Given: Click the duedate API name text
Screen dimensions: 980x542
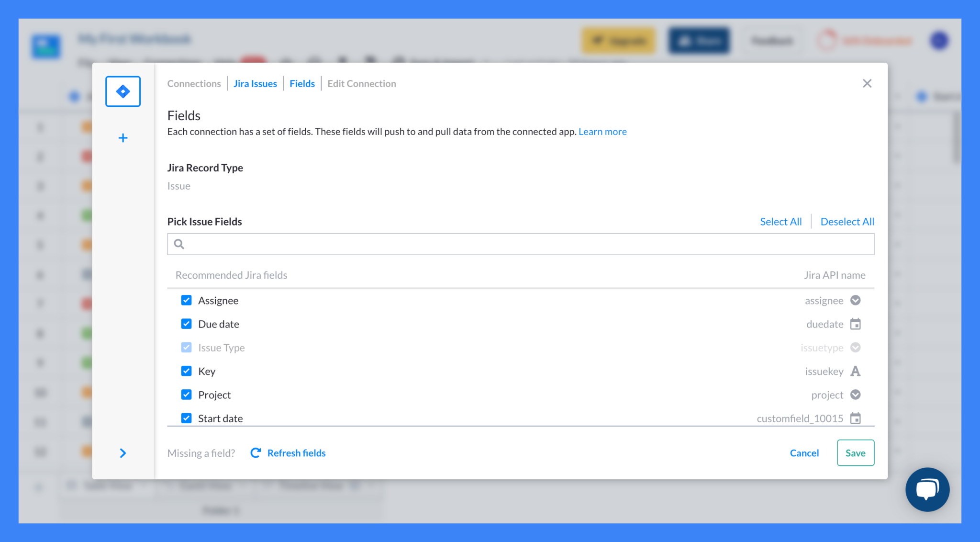Looking at the screenshot, I should click(x=825, y=324).
